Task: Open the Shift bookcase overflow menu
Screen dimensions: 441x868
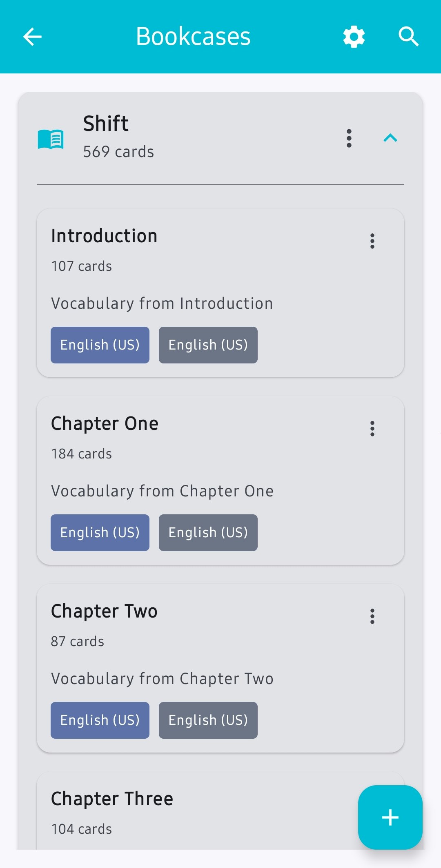Action: point(349,138)
